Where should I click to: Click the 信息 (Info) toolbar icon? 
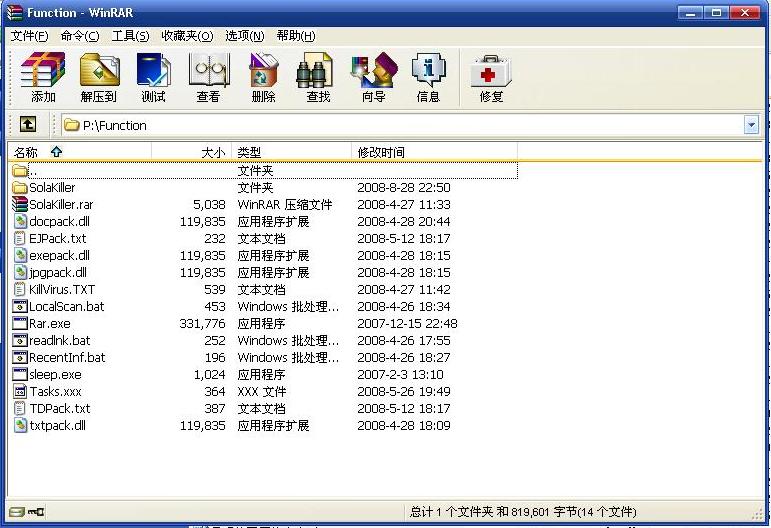pyautogui.click(x=428, y=77)
